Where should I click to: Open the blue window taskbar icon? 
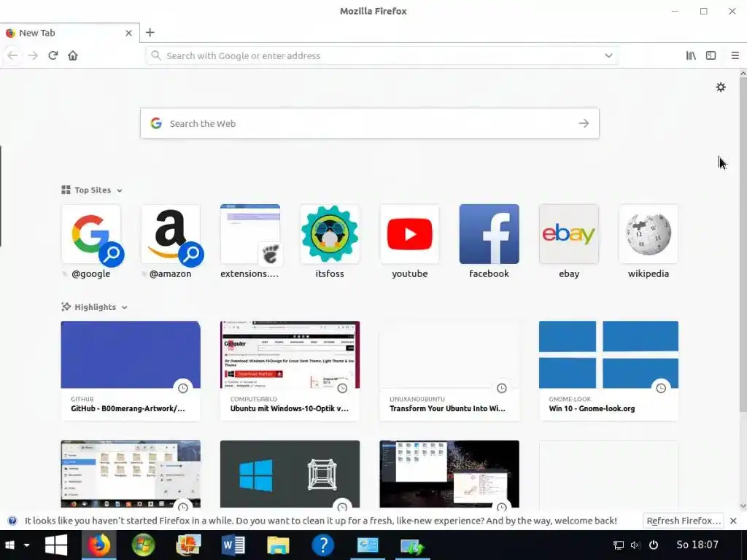click(368, 545)
